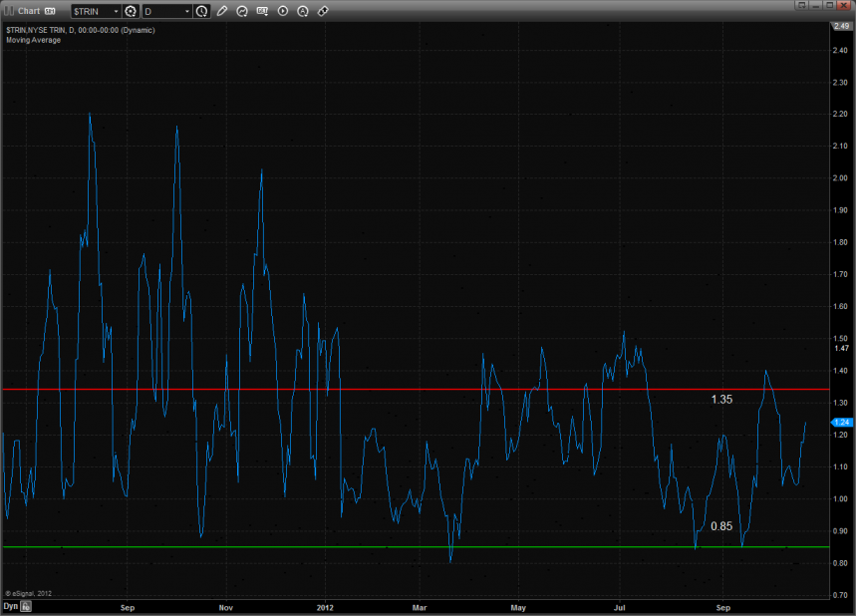Expand the D interval dropdown
856x616 pixels.
tap(186, 11)
